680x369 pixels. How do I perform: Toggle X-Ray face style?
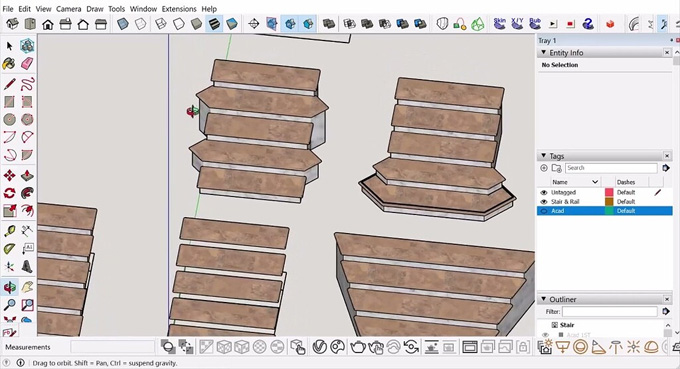coord(123,24)
